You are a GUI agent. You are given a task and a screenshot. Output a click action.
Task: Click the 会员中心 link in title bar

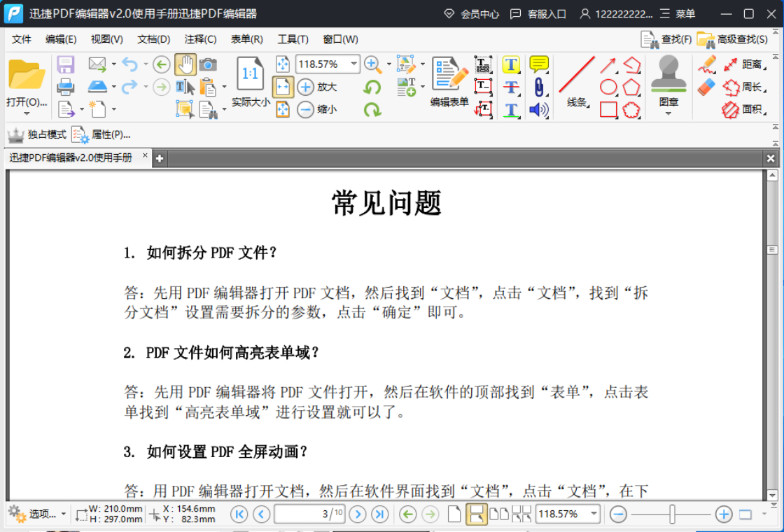tap(472, 14)
